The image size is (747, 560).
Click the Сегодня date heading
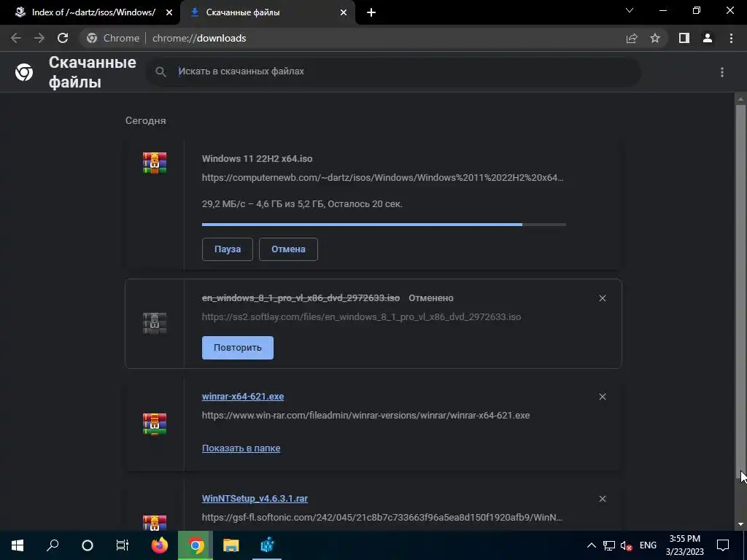pyautogui.click(x=146, y=120)
